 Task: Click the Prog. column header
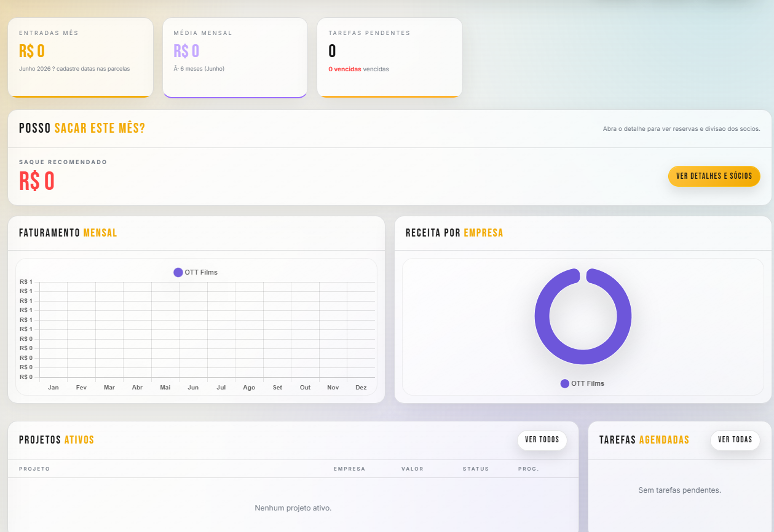click(529, 469)
